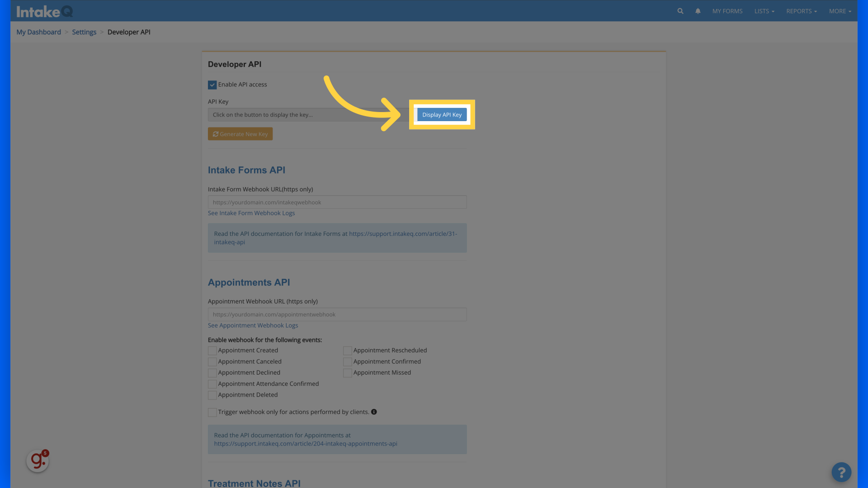Uncheck Enable API access
Viewport: 868px width, 488px height.
click(x=212, y=84)
